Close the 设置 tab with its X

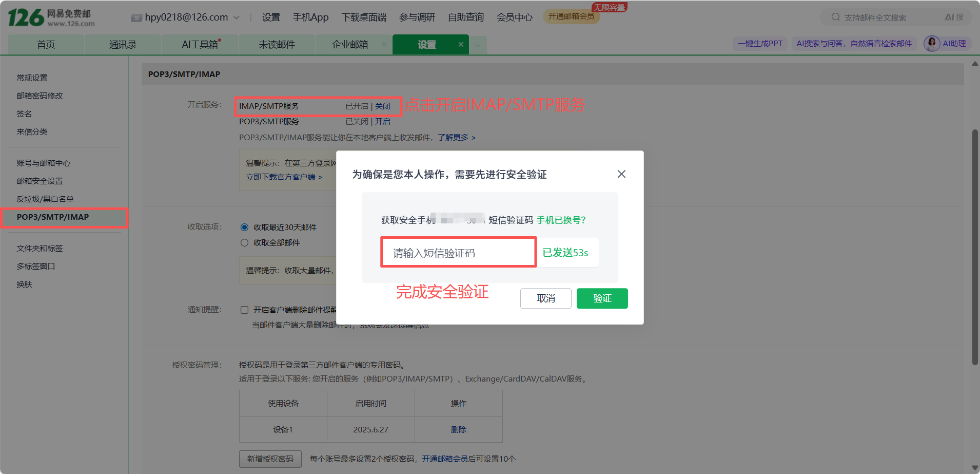coord(461,45)
